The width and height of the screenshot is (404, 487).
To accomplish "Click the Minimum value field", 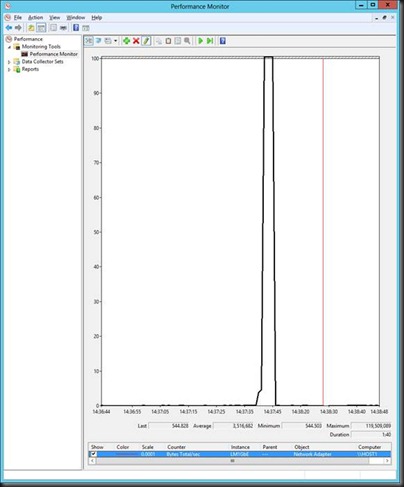I will coord(302,426).
